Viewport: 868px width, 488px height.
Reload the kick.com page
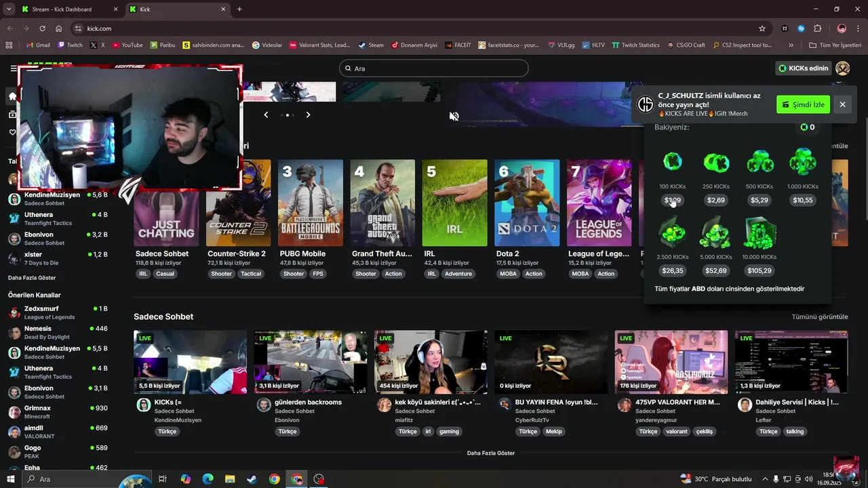pyautogui.click(x=42, y=28)
